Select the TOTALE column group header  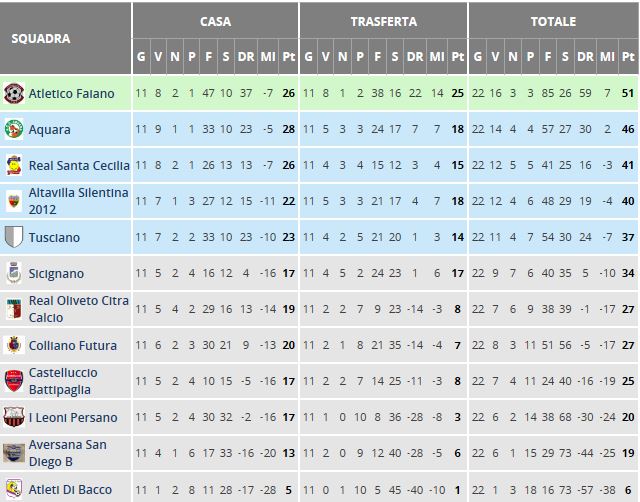(553, 21)
